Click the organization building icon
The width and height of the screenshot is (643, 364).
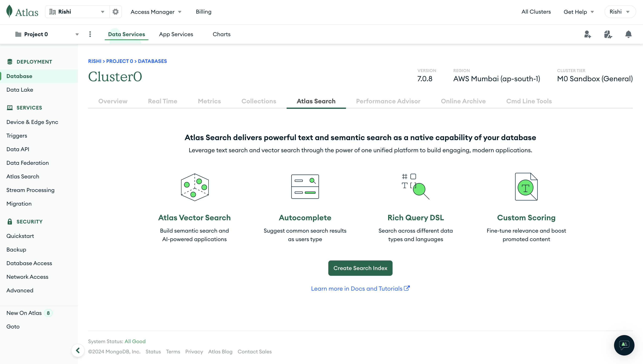point(52,12)
